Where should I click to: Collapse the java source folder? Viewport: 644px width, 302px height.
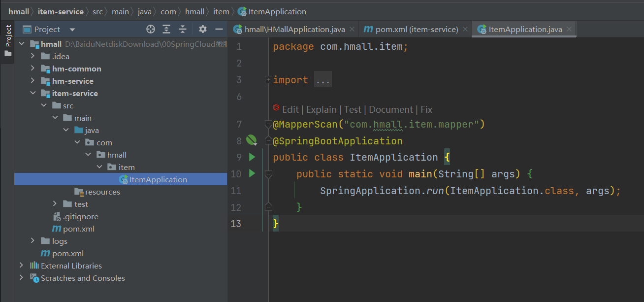click(x=66, y=130)
